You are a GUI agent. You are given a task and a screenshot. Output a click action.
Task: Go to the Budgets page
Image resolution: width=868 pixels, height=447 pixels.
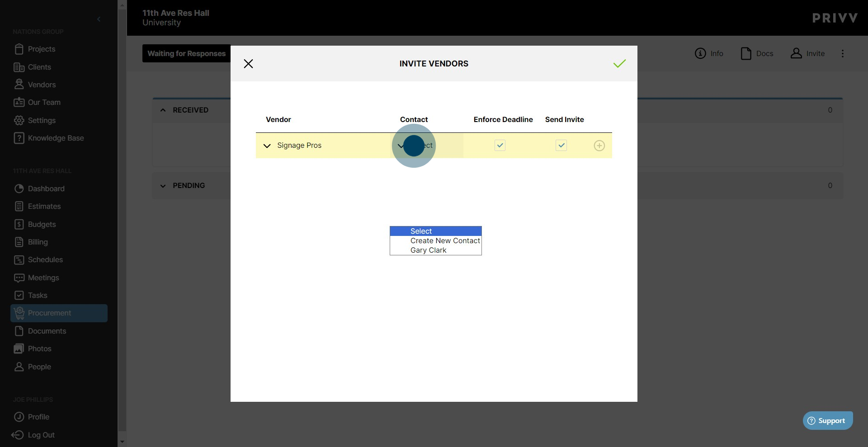tap(41, 224)
